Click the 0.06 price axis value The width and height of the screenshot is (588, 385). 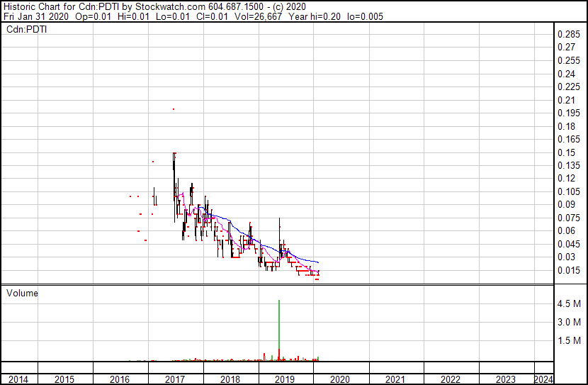[566, 230]
